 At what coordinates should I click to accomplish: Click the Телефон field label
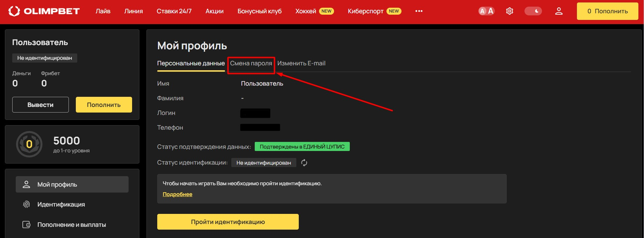170,128
